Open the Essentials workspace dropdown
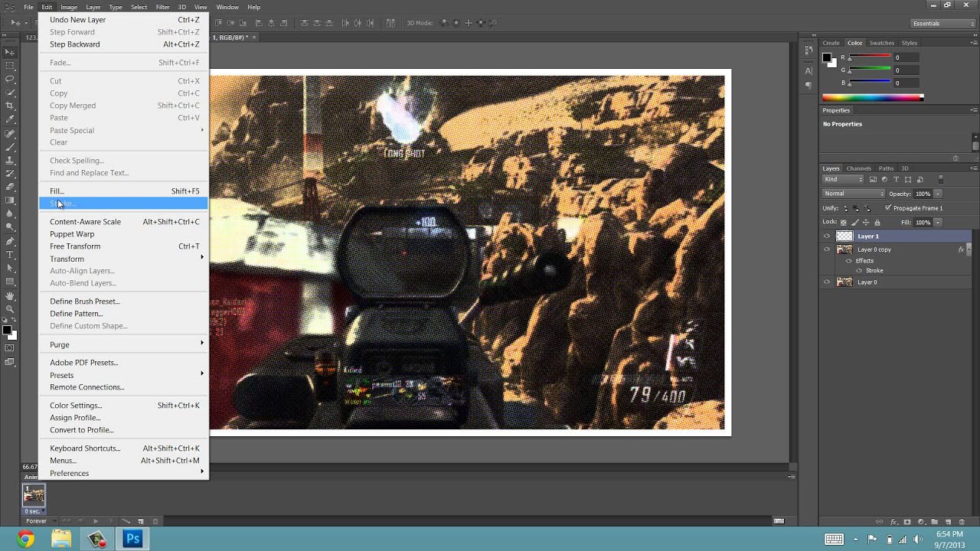The image size is (980, 551). click(x=943, y=24)
